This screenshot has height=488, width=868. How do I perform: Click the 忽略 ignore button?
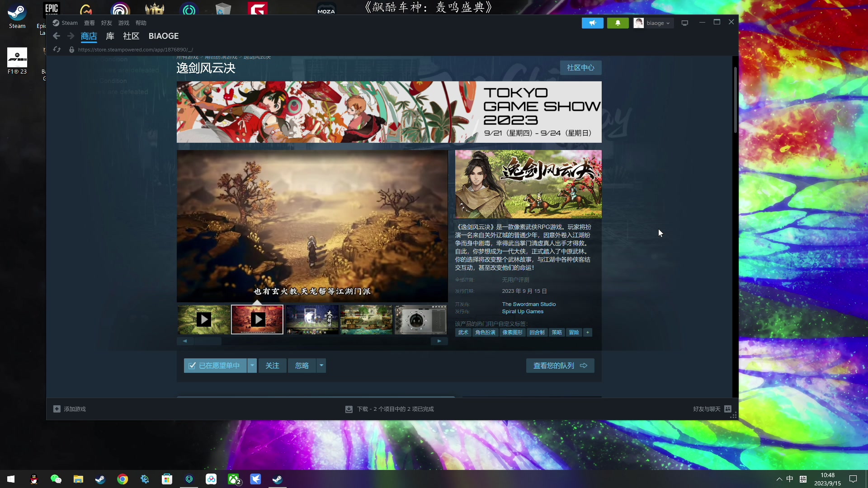pos(302,366)
